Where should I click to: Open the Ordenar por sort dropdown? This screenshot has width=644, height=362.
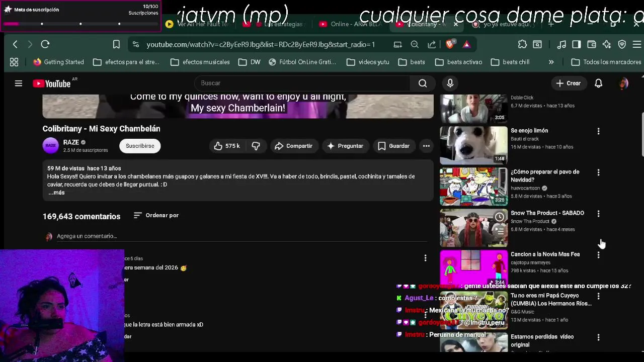point(156,215)
